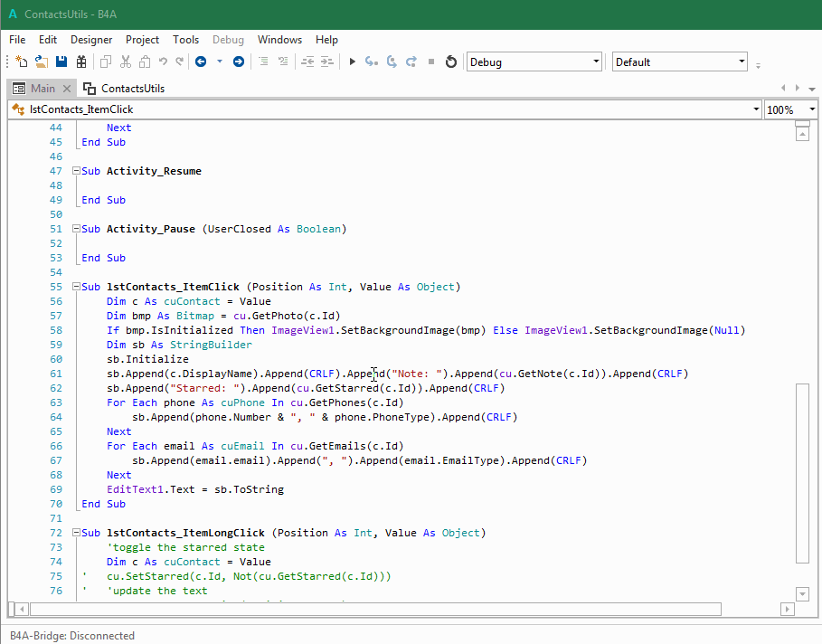Switch to the ContactsUtils tab
Viewport: 822px width, 644px height.
[132, 89]
